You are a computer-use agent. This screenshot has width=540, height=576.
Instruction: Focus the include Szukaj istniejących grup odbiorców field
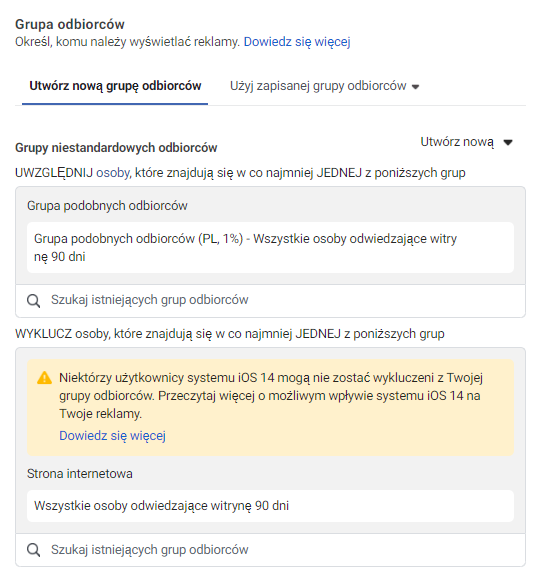click(x=270, y=301)
